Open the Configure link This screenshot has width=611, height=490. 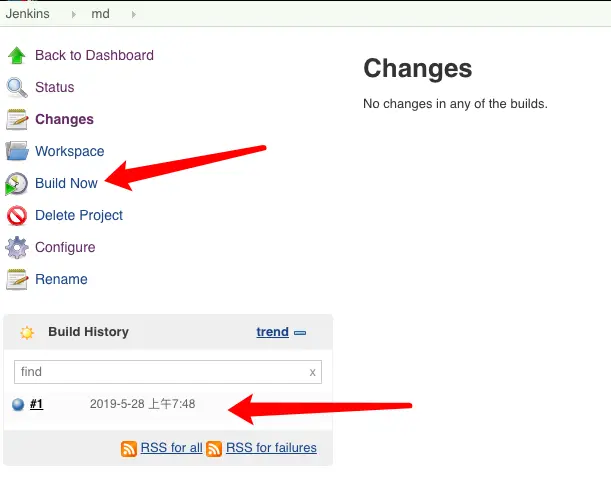65,247
